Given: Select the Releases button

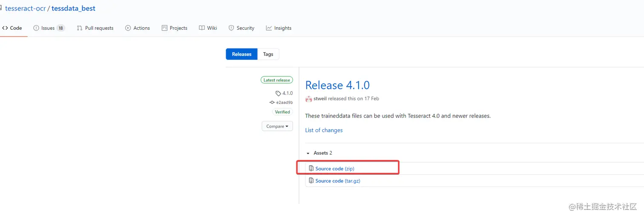Looking at the screenshot, I should pyautogui.click(x=241, y=54).
